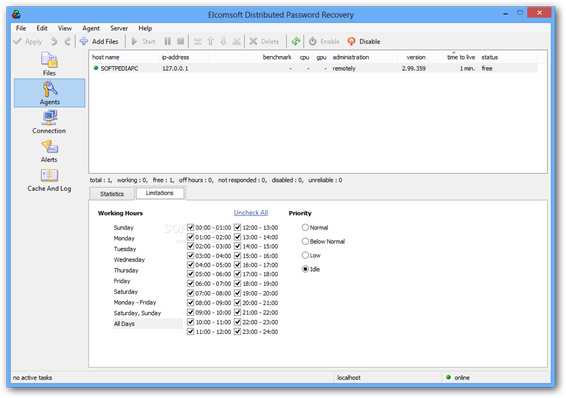Open Cache And Log section
The height and width of the screenshot is (398, 566).
point(49,180)
